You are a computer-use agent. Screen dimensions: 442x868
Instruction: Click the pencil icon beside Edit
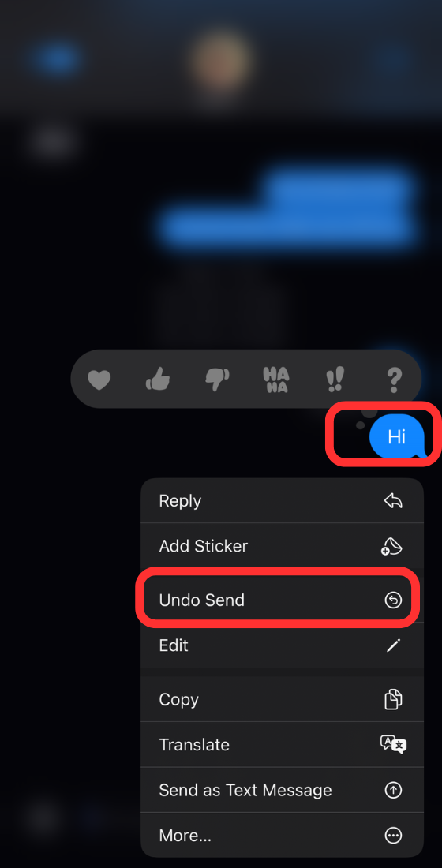coord(393,645)
